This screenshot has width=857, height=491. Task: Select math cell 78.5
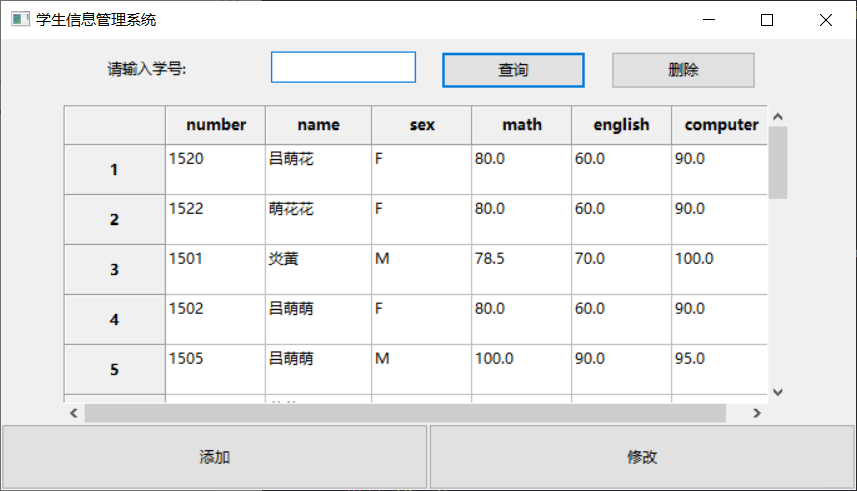521,270
